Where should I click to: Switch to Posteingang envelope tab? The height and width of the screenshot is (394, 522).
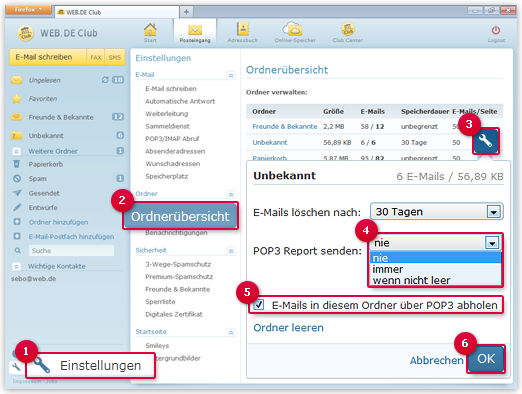click(x=195, y=33)
